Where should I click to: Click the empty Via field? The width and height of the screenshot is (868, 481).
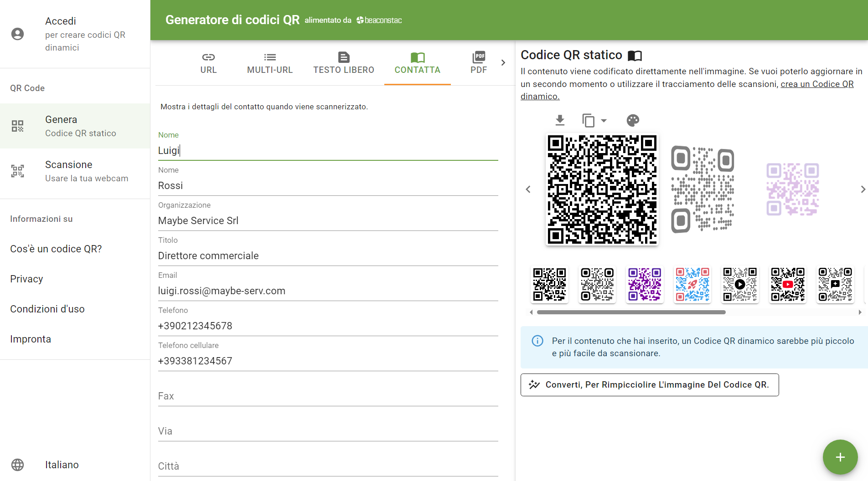click(328, 431)
